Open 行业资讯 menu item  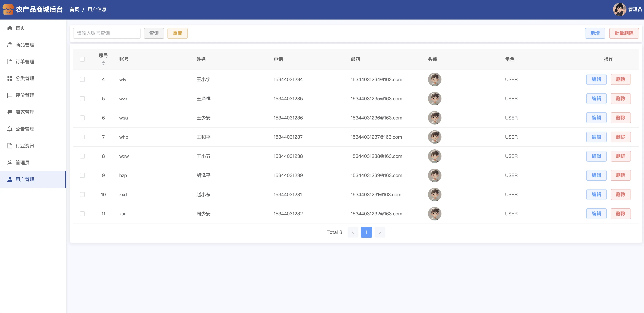(25, 146)
